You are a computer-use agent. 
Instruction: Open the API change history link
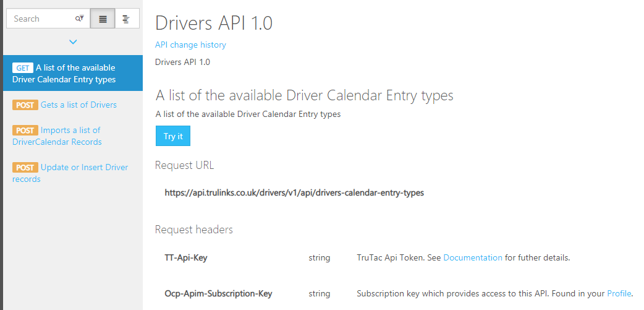coord(190,45)
